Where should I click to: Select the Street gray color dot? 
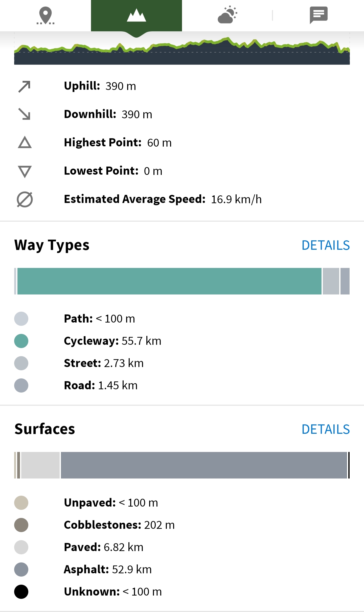pyautogui.click(x=21, y=363)
